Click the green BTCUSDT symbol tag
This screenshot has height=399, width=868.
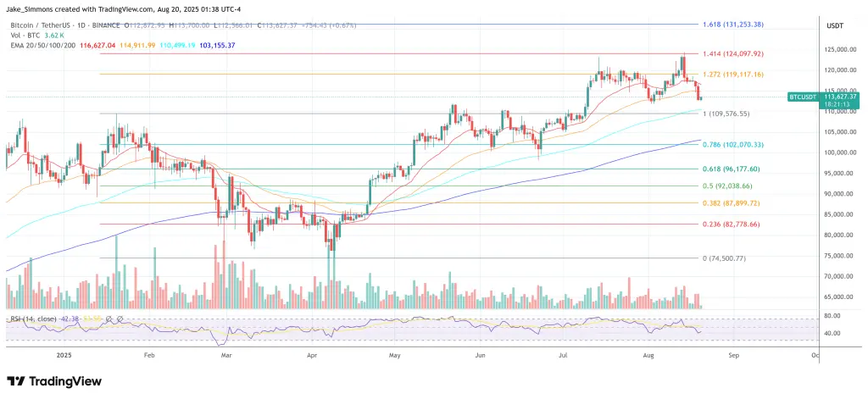tap(803, 97)
